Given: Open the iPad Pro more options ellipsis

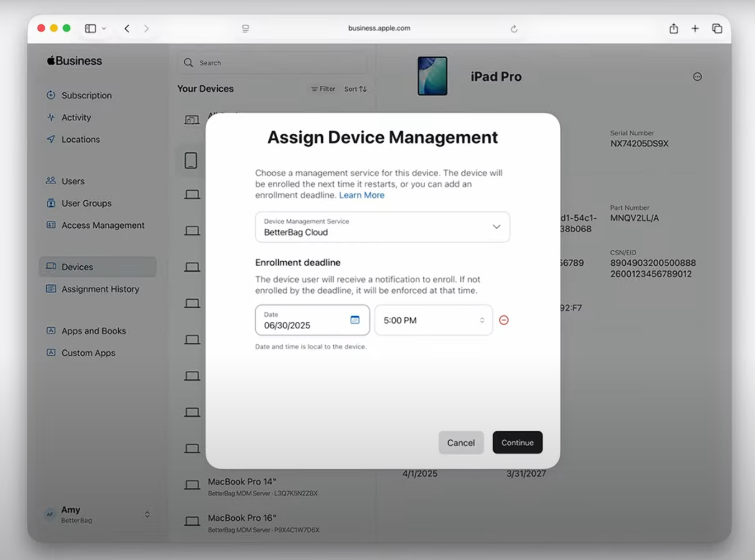Looking at the screenshot, I should click(x=697, y=76).
